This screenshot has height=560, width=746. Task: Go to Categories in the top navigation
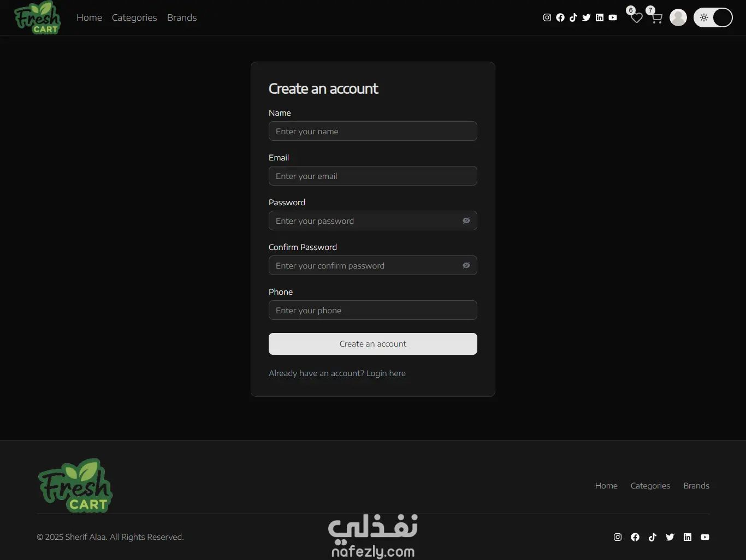tap(134, 17)
